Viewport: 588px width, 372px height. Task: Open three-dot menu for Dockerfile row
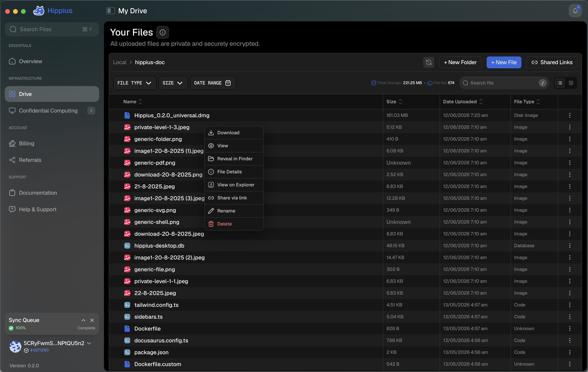(570, 329)
